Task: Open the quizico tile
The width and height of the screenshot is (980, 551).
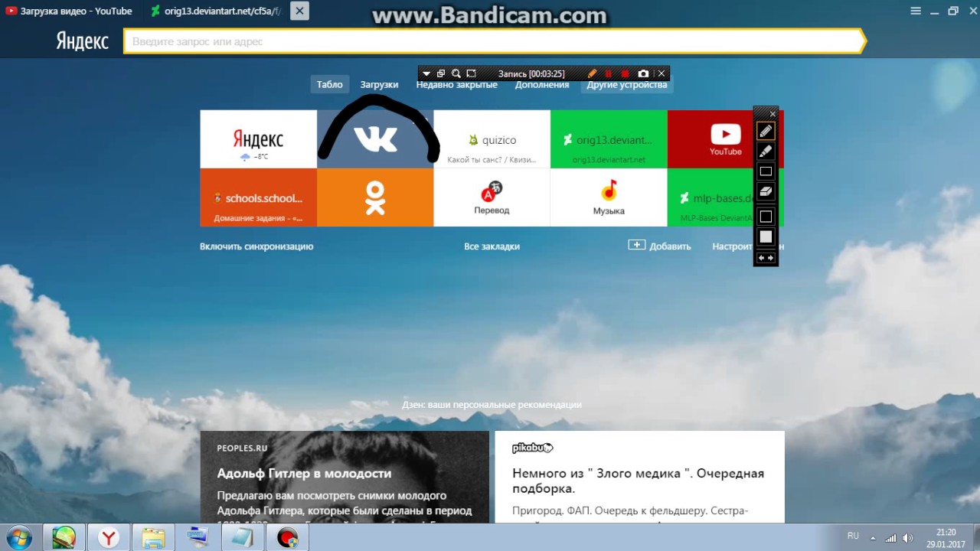Action: (492, 139)
